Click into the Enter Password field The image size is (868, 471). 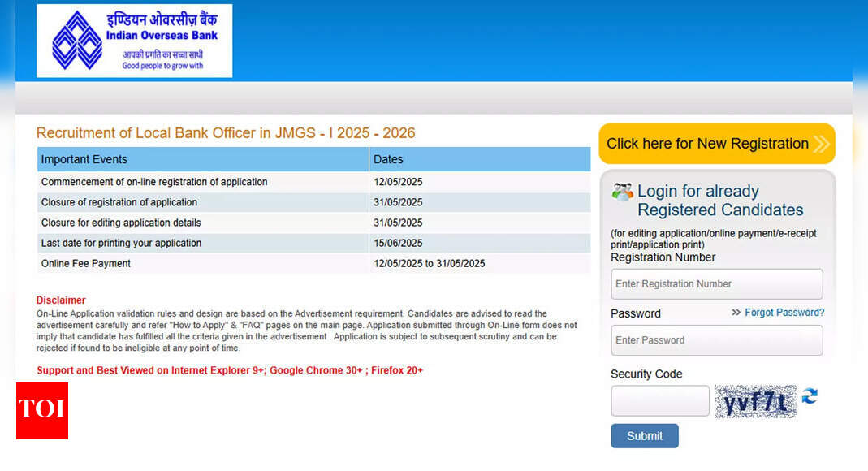pyautogui.click(x=716, y=340)
